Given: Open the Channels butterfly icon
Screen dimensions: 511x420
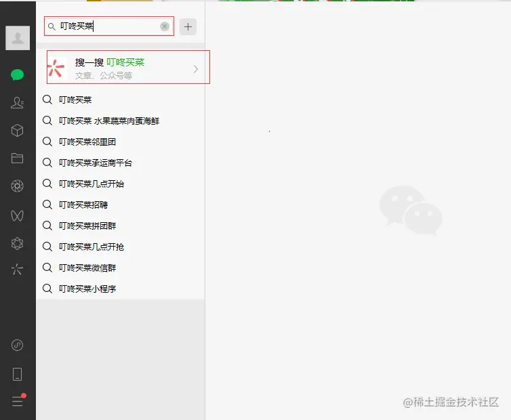Looking at the screenshot, I should pyautogui.click(x=17, y=215).
